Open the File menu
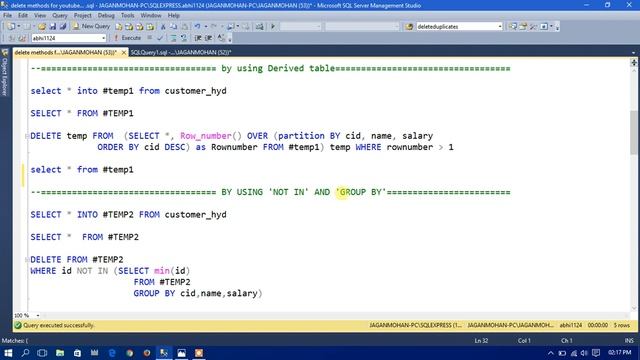Image resolution: width=640 pixels, height=360 pixels. pyautogui.click(x=7, y=16)
